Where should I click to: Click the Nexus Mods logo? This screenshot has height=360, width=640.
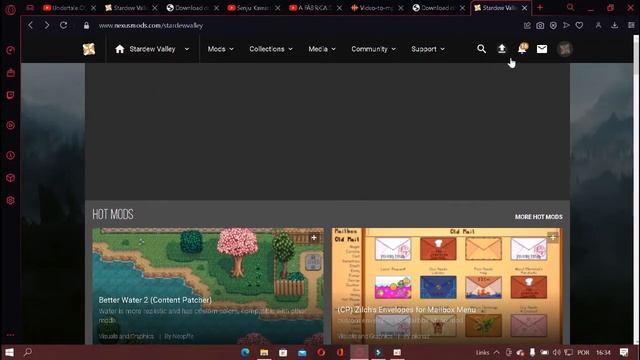click(x=89, y=49)
